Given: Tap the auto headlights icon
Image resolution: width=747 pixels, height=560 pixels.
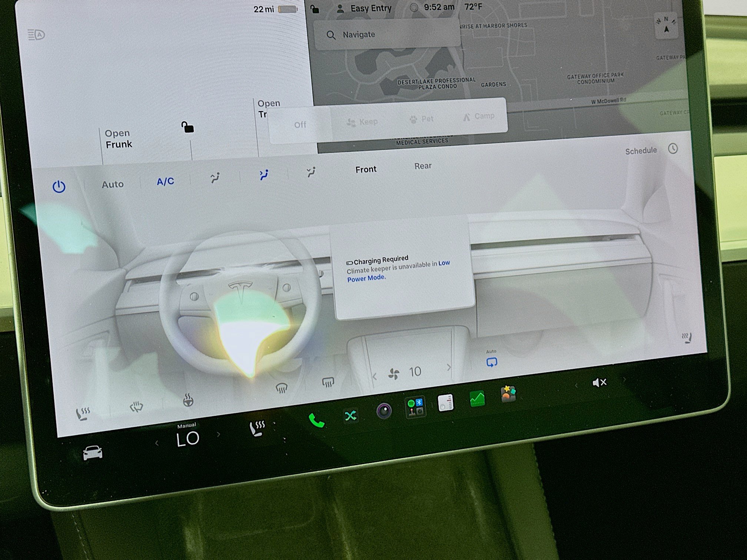Looking at the screenshot, I should 36,35.
